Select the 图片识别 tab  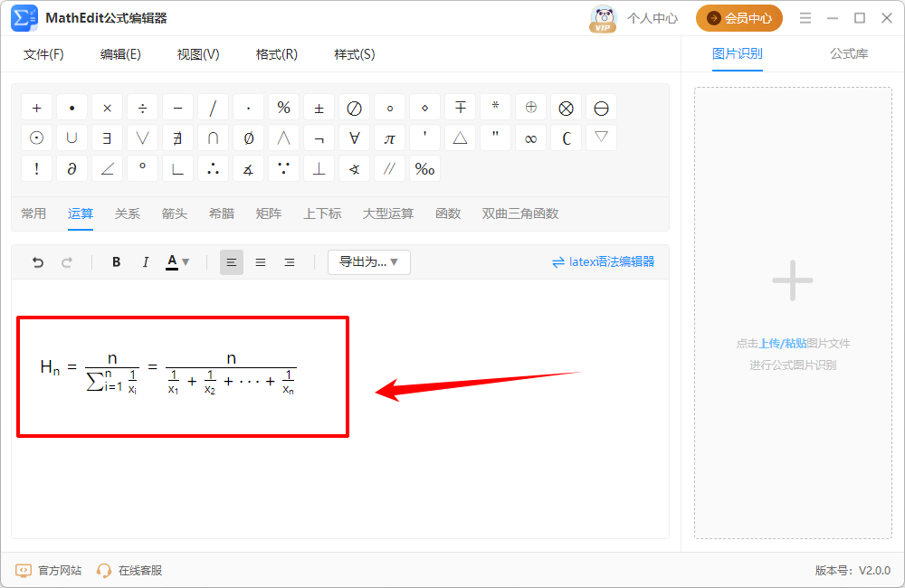pyautogui.click(x=737, y=53)
